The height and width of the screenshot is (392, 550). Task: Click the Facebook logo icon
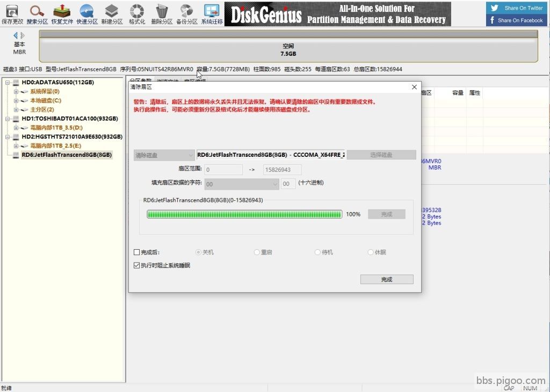tap(493, 20)
